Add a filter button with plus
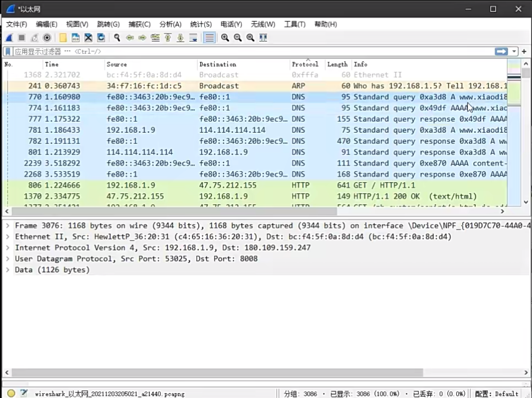The width and height of the screenshot is (532, 398). pyautogui.click(x=524, y=52)
